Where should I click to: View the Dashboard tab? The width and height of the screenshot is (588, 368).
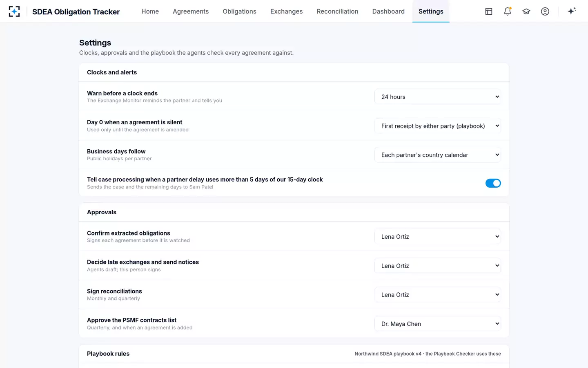click(x=388, y=11)
